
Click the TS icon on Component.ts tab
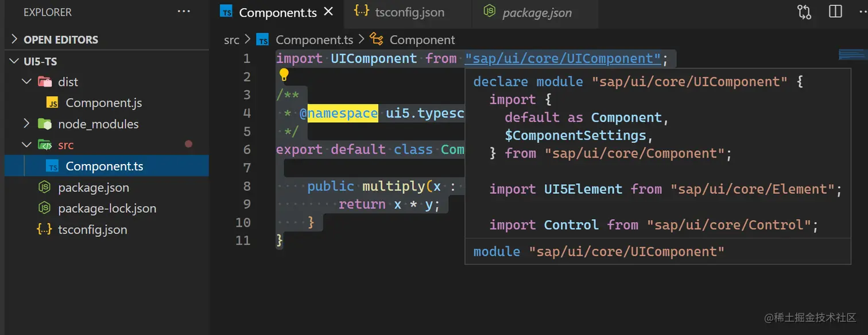pos(227,12)
